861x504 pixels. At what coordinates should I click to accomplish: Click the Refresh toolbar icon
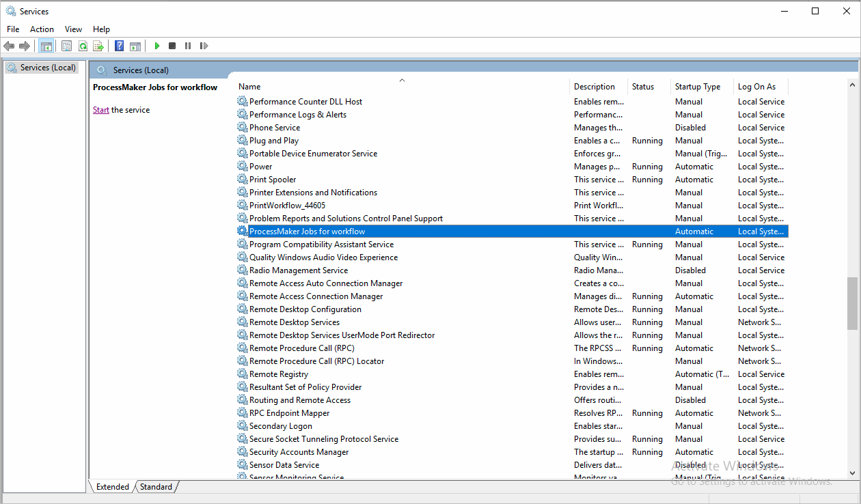(83, 46)
